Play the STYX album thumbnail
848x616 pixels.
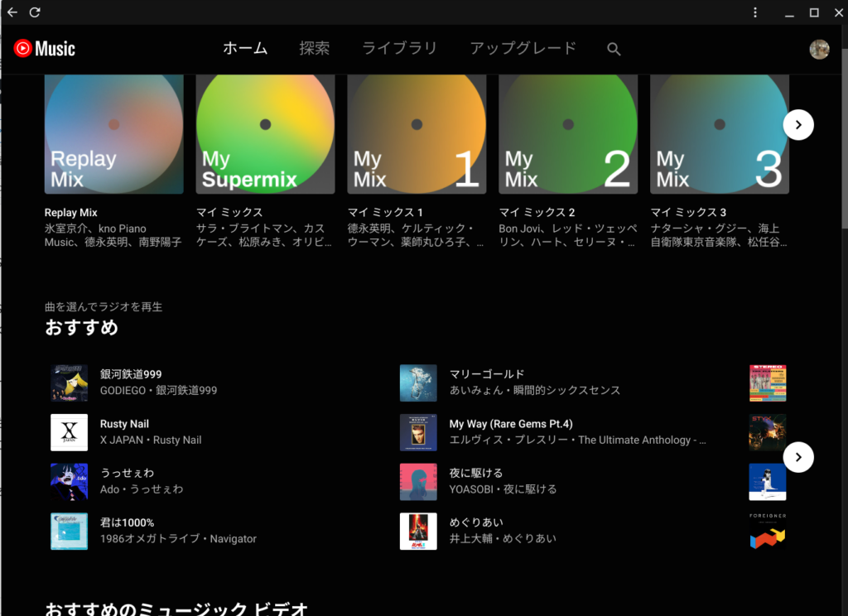click(x=768, y=433)
